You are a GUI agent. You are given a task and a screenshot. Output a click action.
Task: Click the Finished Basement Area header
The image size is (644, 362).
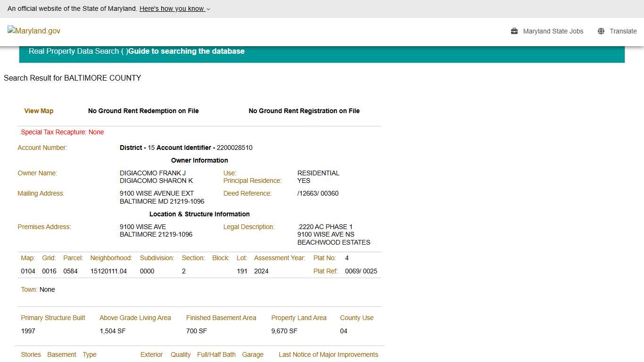221,318
